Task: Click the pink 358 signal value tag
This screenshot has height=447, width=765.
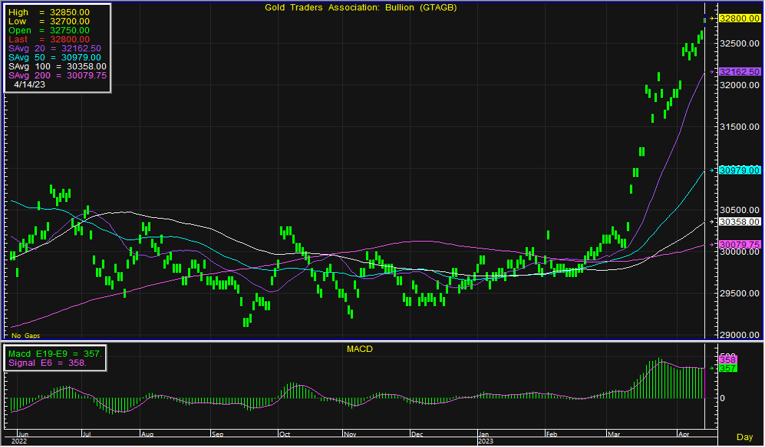Action: point(727,358)
